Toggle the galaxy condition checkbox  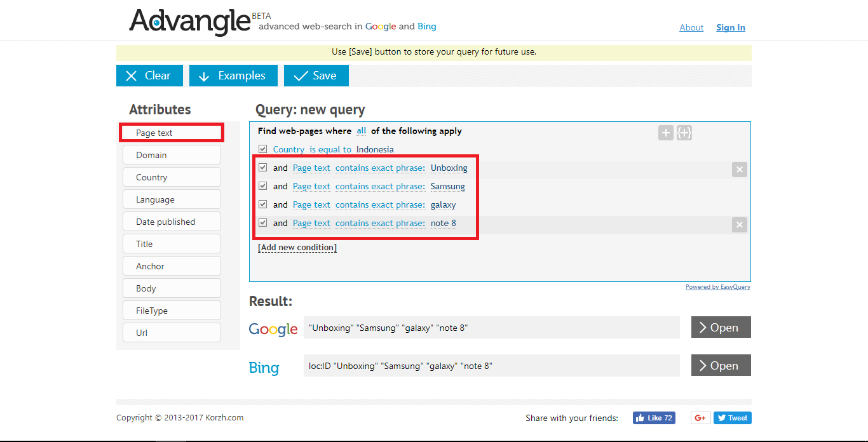pyautogui.click(x=263, y=204)
